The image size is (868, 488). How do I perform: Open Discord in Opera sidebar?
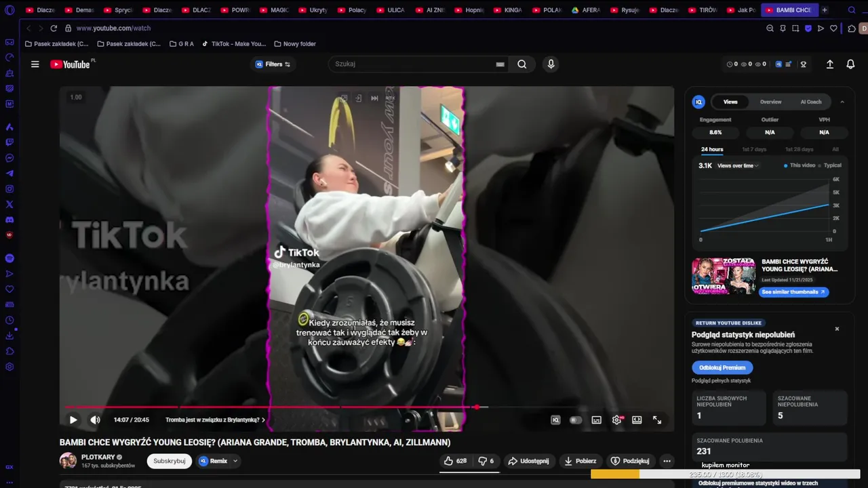[x=9, y=220]
